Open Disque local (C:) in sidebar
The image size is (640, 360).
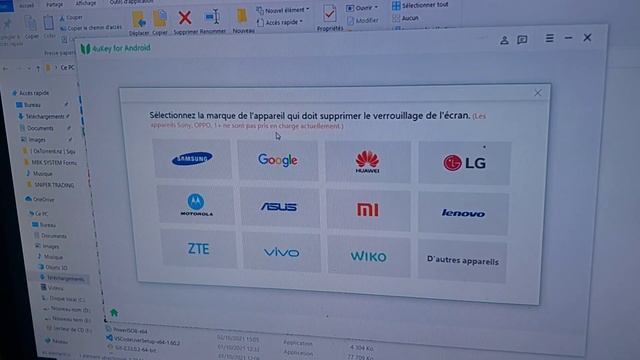[x=64, y=299]
